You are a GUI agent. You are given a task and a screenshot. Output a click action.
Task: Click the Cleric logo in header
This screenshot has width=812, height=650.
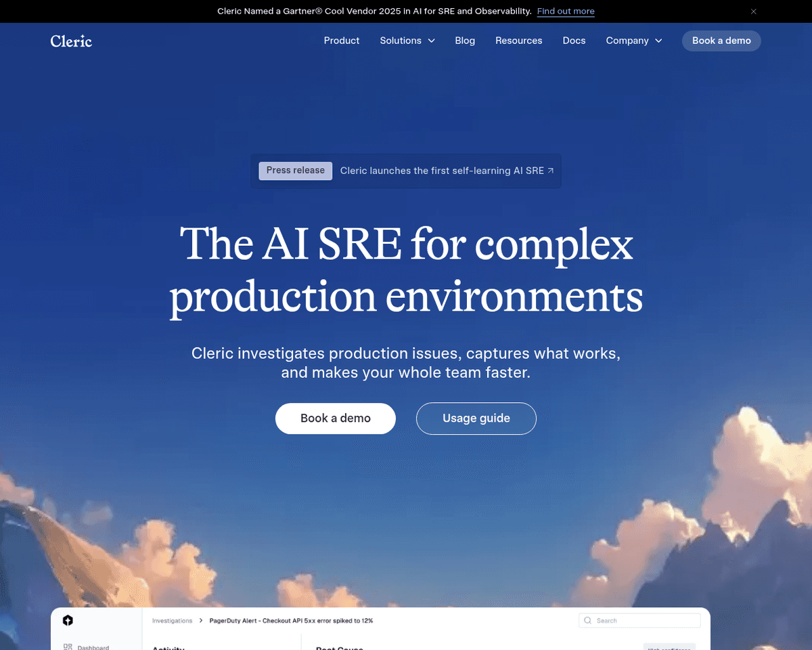pos(71,41)
